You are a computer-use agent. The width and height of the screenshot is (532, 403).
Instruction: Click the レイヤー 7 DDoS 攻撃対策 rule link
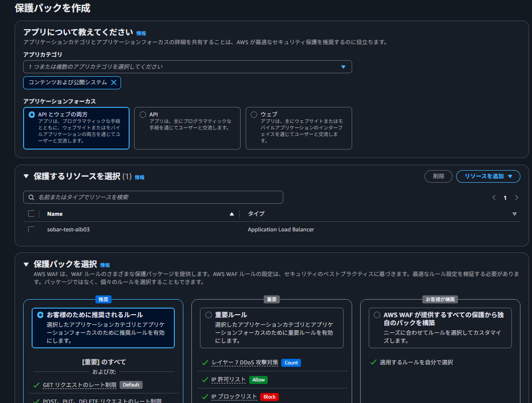pyautogui.click(x=245, y=362)
